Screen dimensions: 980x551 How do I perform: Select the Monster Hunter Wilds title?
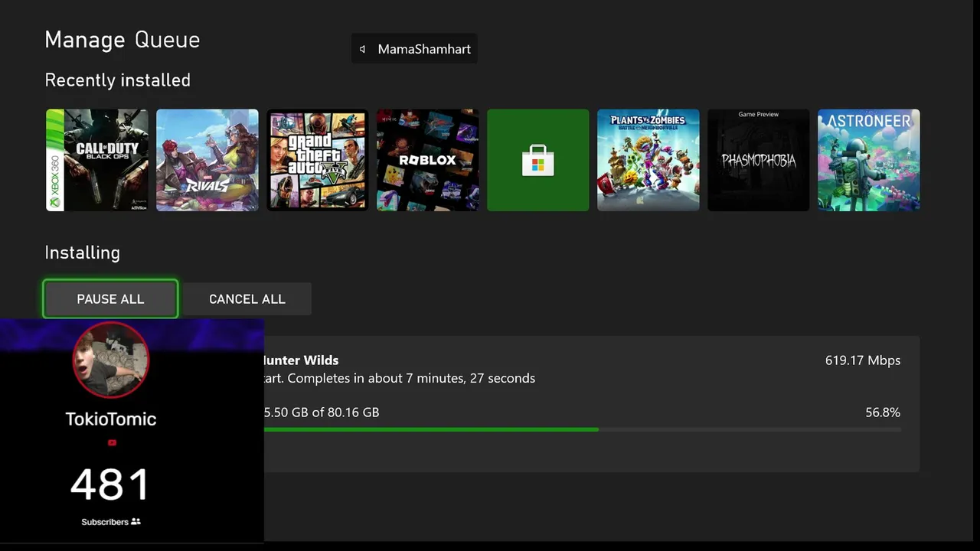pyautogui.click(x=300, y=360)
